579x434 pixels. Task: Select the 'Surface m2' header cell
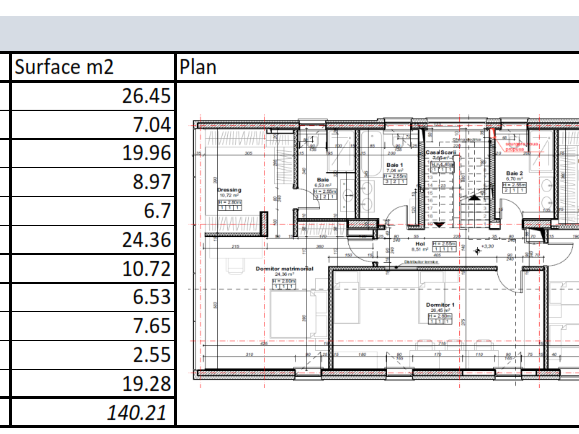[93, 67]
